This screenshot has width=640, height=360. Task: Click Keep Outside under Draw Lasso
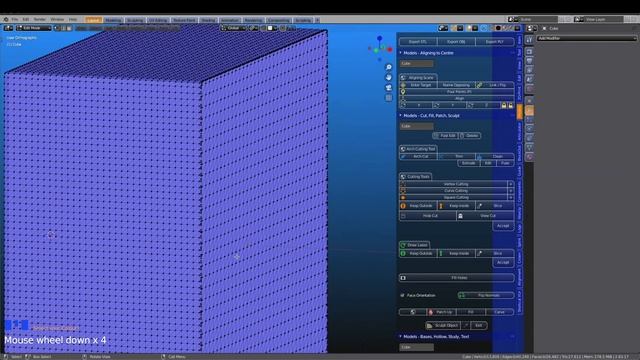click(x=418, y=253)
